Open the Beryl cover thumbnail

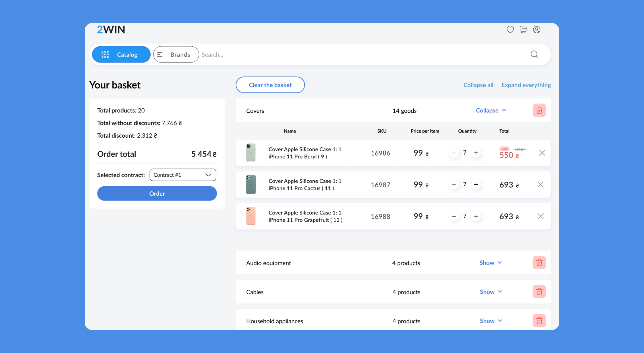[251, 152]
